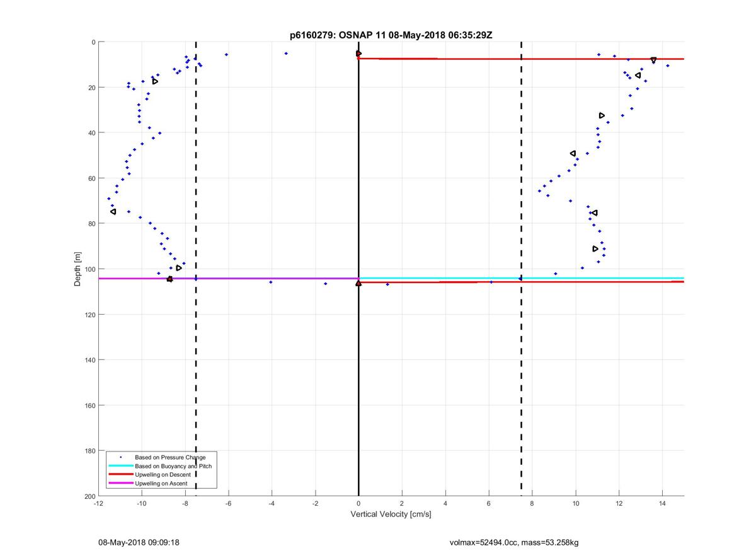Click x-axis tick label '6'
Viewport: 756px width, 558px height.
[489, 504]
